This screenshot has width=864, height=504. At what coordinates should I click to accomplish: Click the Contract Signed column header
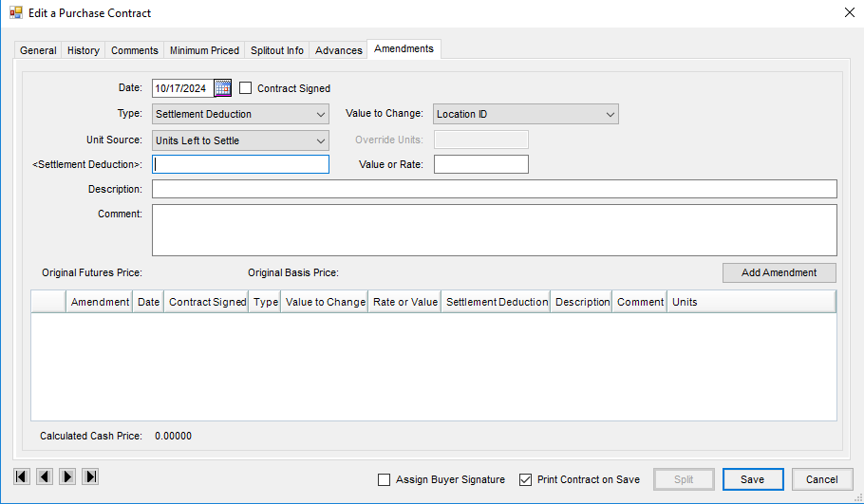[206, 302]
